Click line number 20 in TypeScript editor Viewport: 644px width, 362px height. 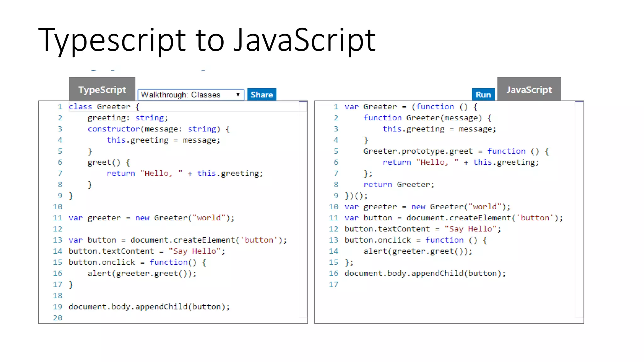[58, 318]
